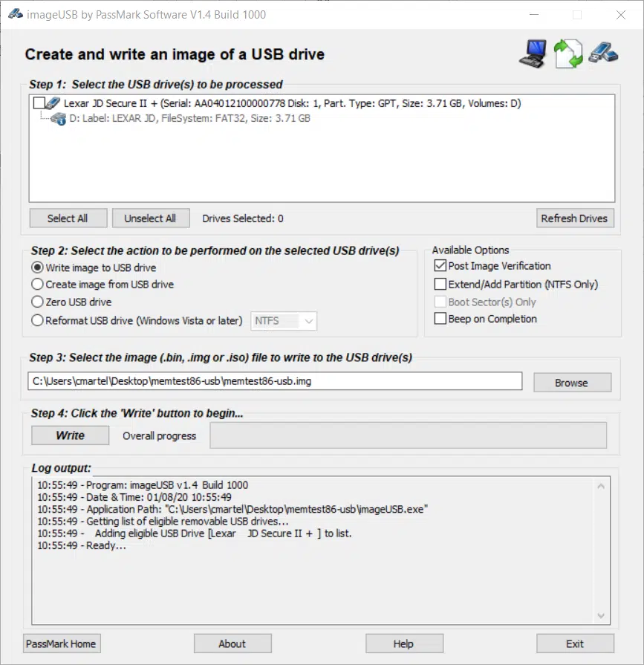This screenshot has width=644, height=665.
Task: Click the green refresh arrows document icon
Action: pyautogui.click(x=568, y=53)
